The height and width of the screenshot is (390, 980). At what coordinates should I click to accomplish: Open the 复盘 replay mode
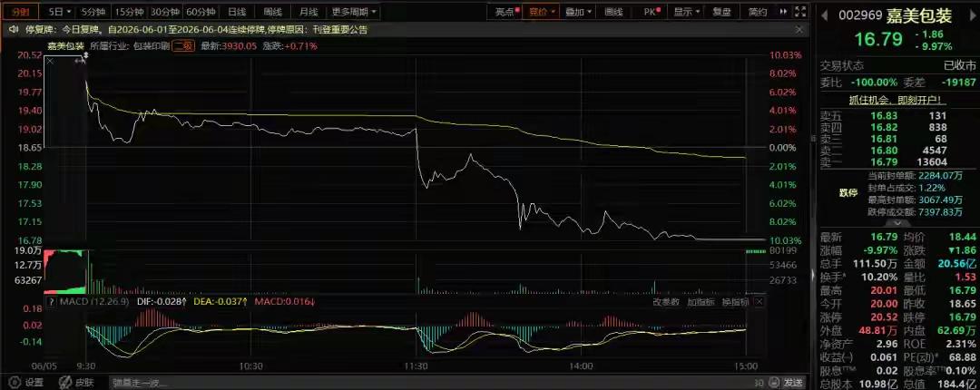(x=722, y=11)
